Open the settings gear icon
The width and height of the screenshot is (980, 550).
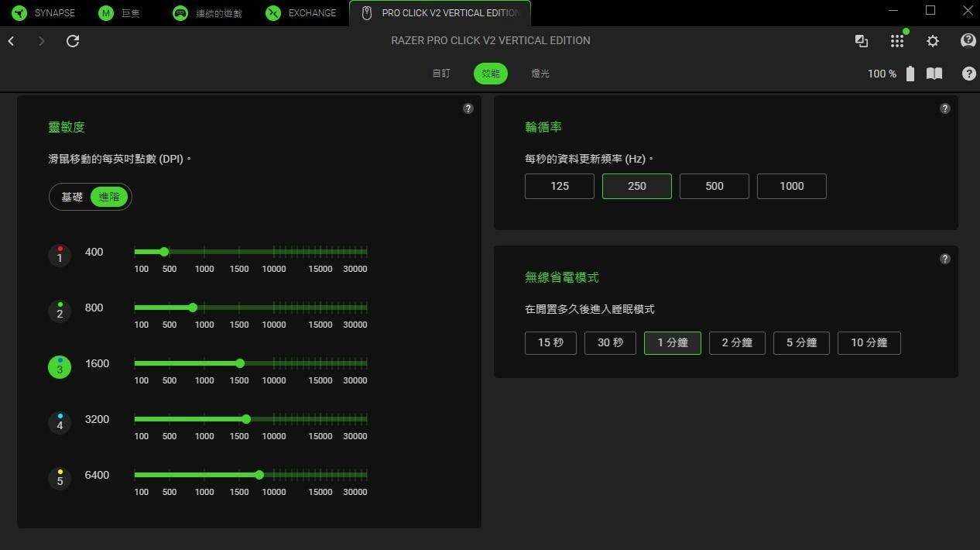coord(933,41)
